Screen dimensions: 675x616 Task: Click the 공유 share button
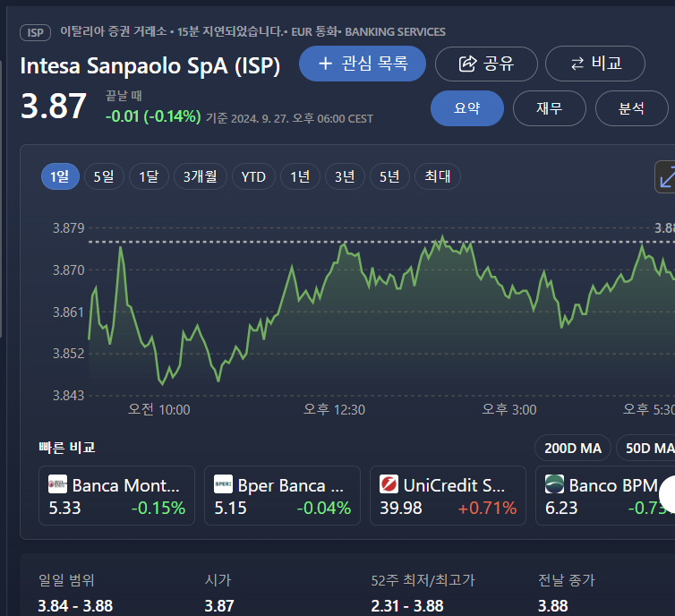(x=486, y=64)
